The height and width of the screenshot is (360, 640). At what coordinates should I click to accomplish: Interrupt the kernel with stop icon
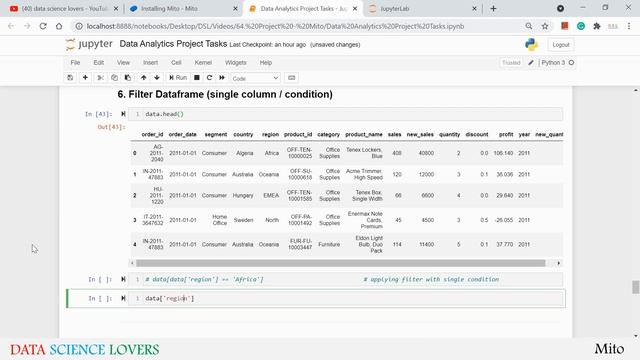click(197, 78)
